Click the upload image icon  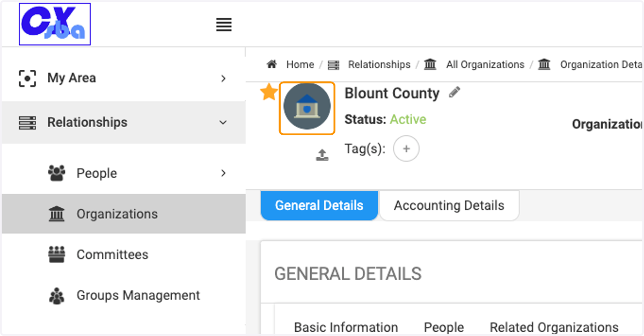click(x=322, y=155)
